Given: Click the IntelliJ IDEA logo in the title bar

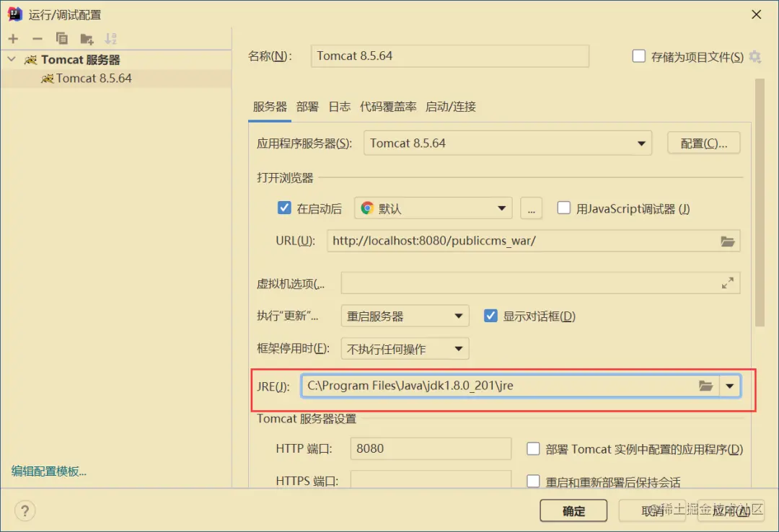Looking at the screenshot, I should tap(15, 14).
